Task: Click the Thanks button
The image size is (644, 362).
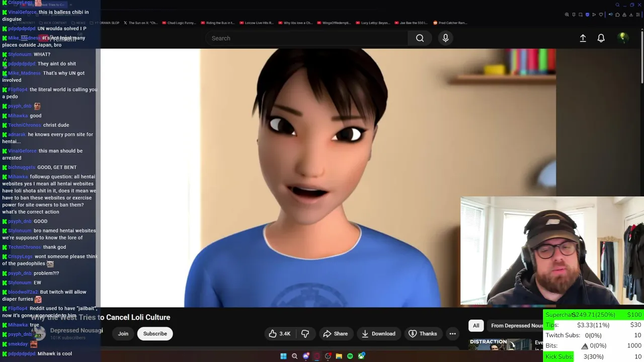Action: click(423, 333)
